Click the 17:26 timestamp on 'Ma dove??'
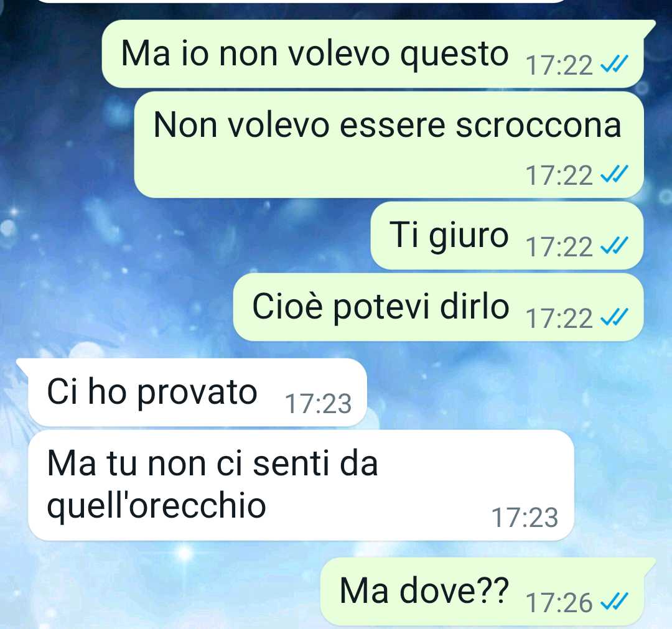The image size is (672, 629). pyautogui.click(x=559, y=603)
